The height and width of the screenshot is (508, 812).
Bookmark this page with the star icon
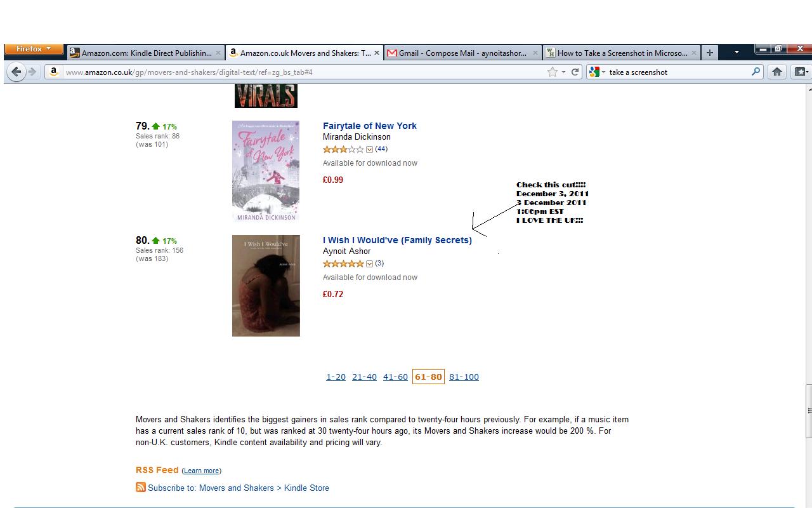tap(553, 72)
